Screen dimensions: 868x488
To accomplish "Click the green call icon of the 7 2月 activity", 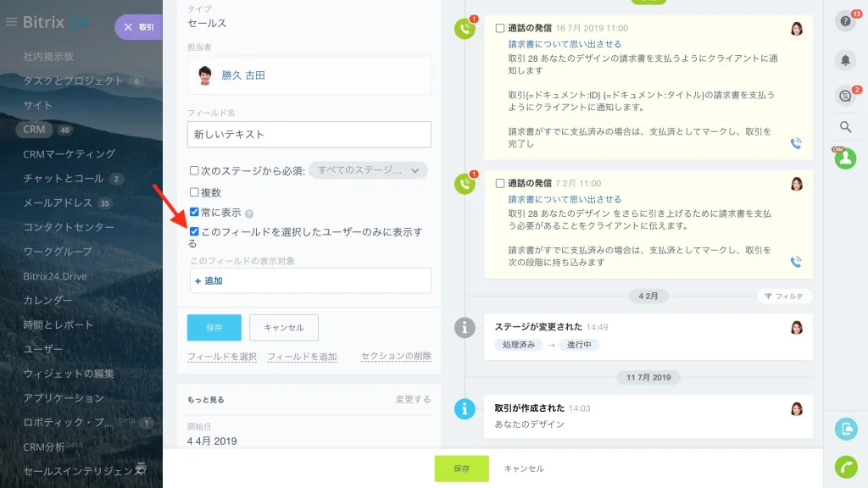I will 465,184.
